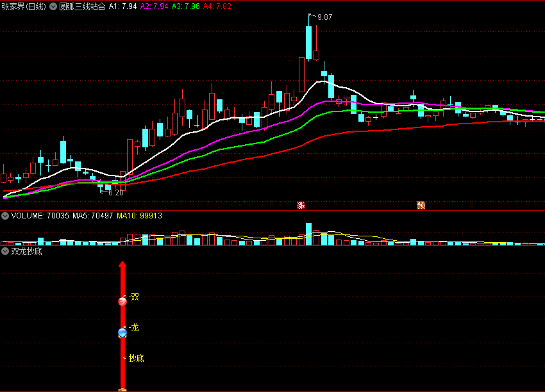Select the blue ball 龙 signal marker
545x392 pixels.
pyautogui.click(x=122, y=332)
